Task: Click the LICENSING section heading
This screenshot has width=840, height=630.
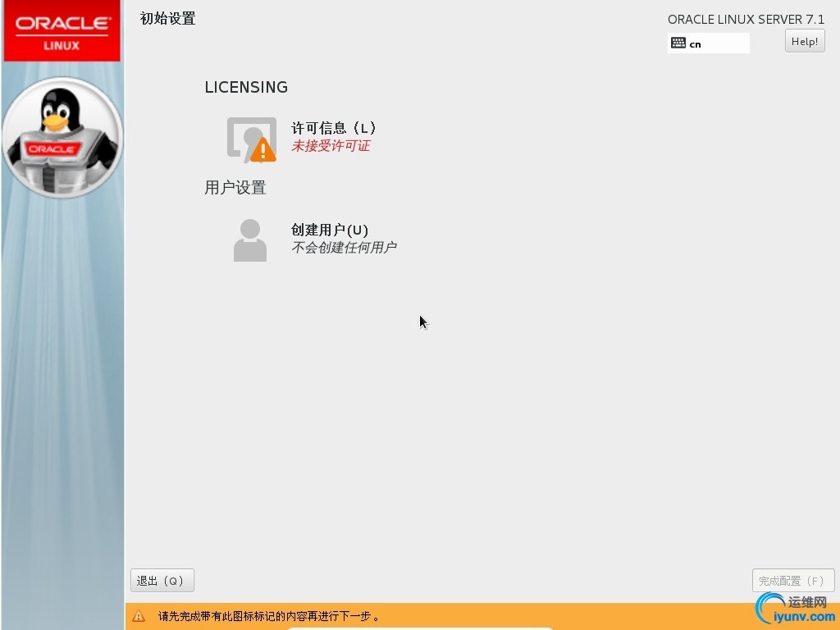Action: pyautogui.click(x=246, y=87)
